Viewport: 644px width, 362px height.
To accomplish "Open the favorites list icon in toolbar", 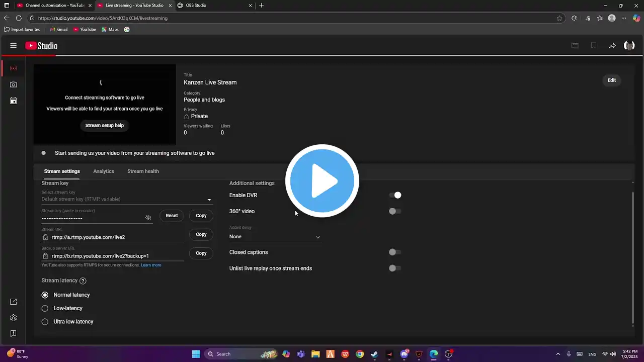I will click(x=600, y=18).
